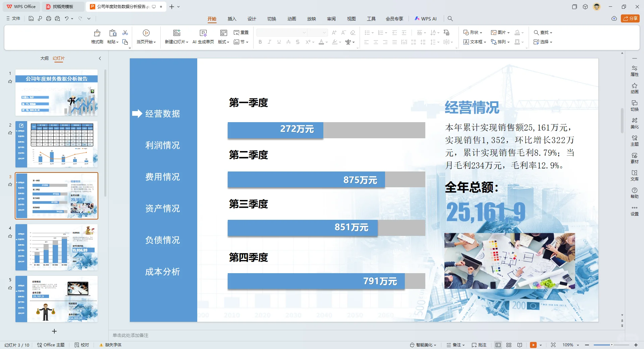Open the Animation panel in right sidebar

pos(634,89)
